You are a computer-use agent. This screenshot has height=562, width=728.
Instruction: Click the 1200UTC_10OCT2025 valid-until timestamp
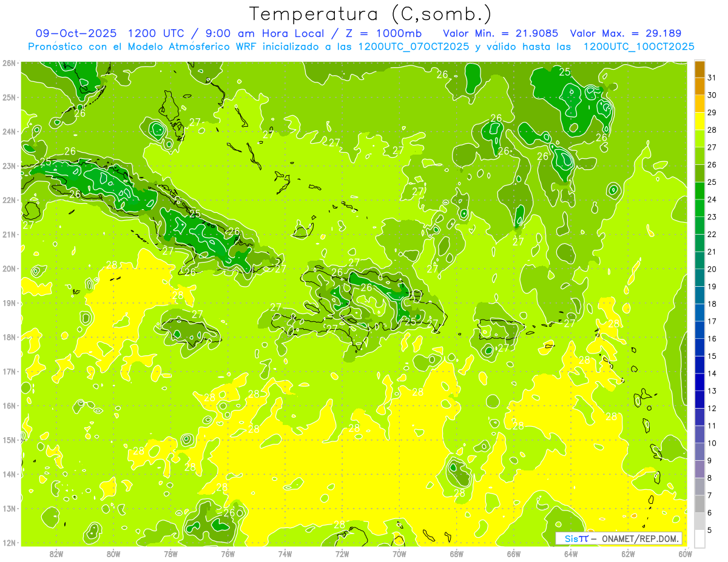click(x=638, y=47)
